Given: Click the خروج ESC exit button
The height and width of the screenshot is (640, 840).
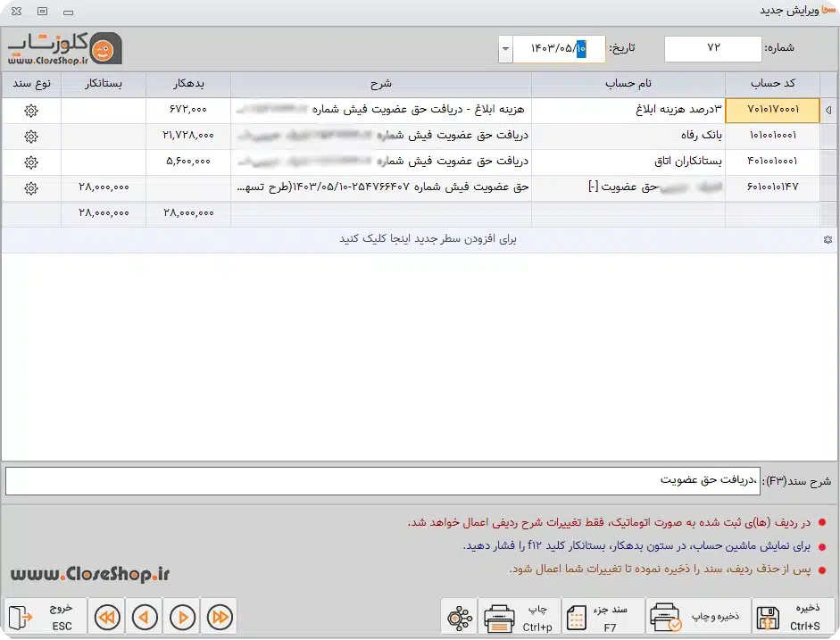Looking at the screenshot, I should pos(46,617).
